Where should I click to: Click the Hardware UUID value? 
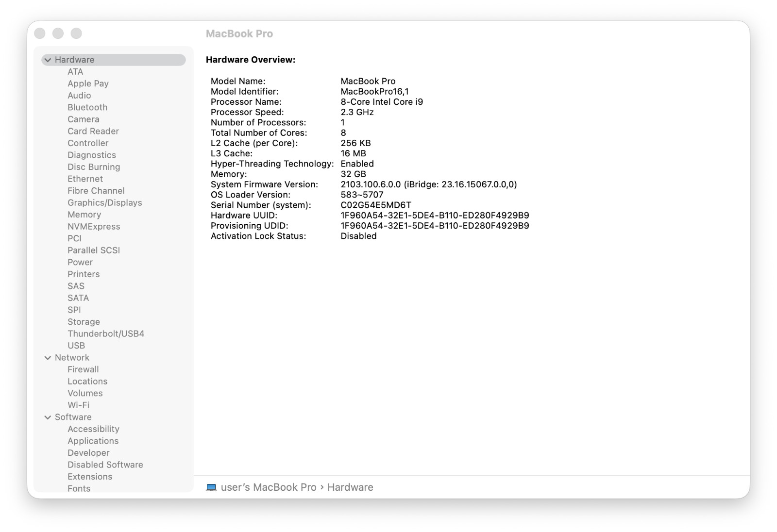pos(435,216)
